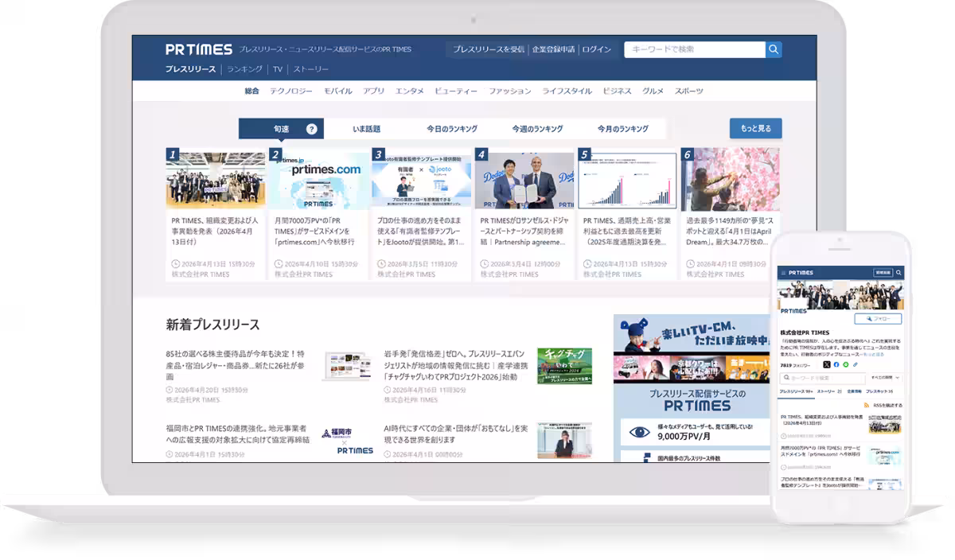Open ranked card 1 group photo thumbnail
Viewport: 955px width, 560px height.
216,181
